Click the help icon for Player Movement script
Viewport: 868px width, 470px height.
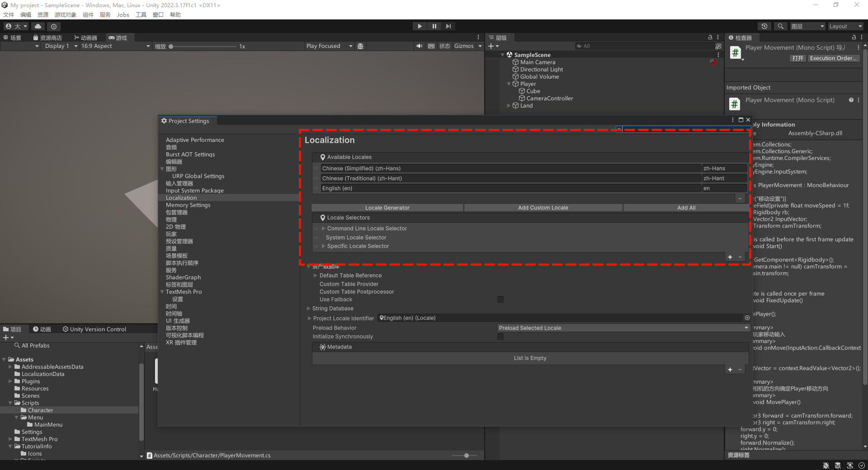(851, 100)
